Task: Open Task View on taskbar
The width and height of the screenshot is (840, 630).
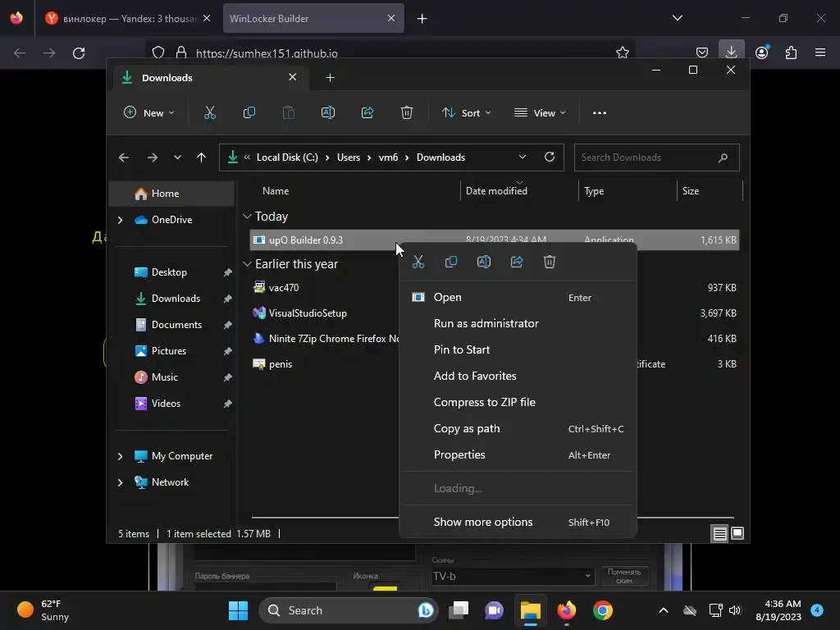Action: 459,610
